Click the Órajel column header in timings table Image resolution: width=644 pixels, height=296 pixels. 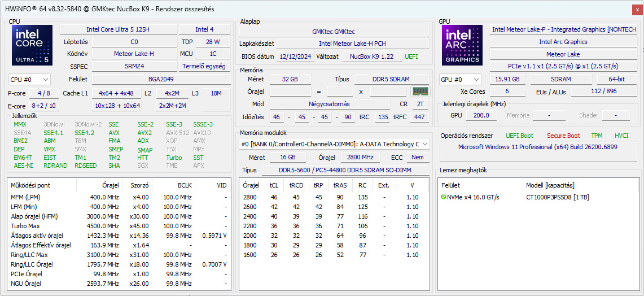[251, 185]
